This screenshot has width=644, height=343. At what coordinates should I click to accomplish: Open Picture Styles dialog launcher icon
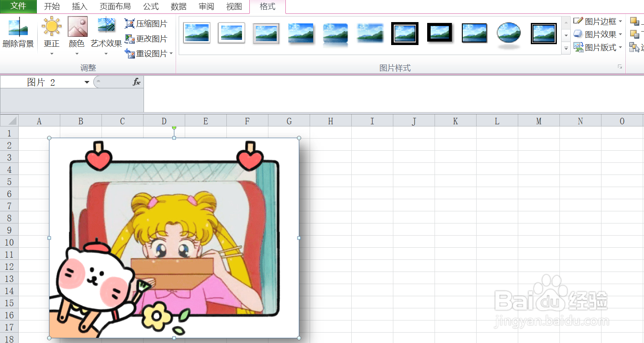pyautogui.click(x=620, y=67)
